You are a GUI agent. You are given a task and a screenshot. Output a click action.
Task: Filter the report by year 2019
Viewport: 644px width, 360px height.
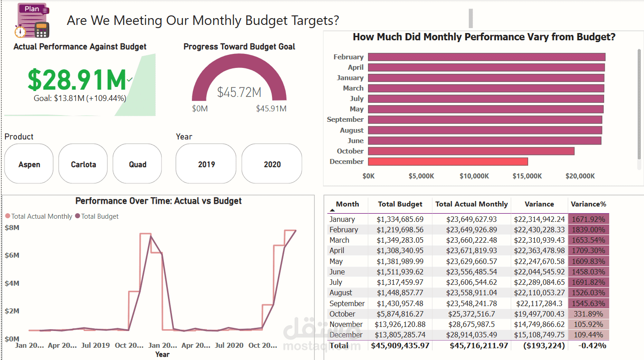pyautogui.click(x=206, y=164)
